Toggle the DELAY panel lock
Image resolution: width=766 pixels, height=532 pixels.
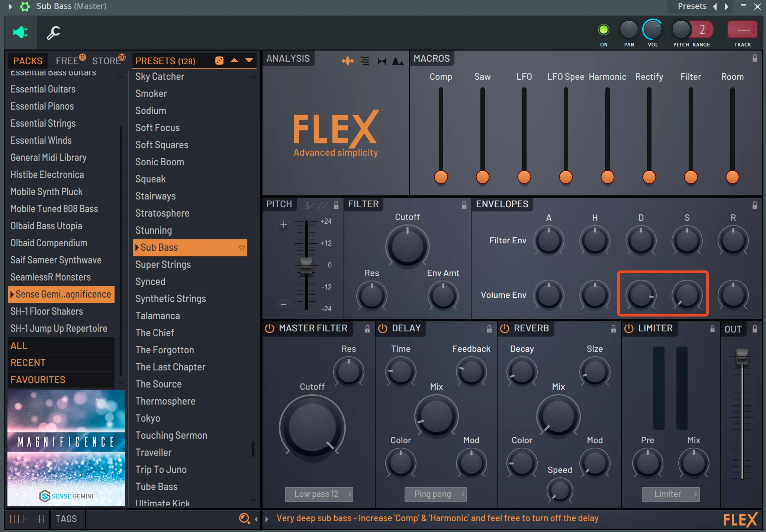tap(489, 329)
